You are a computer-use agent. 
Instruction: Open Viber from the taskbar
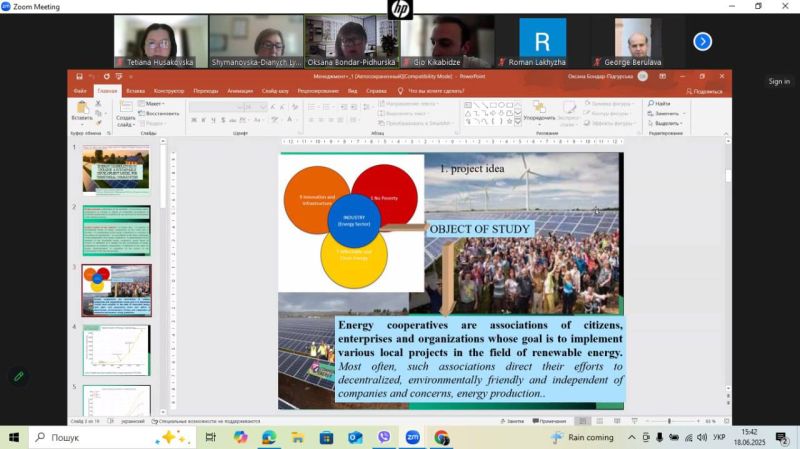[384, 437]
